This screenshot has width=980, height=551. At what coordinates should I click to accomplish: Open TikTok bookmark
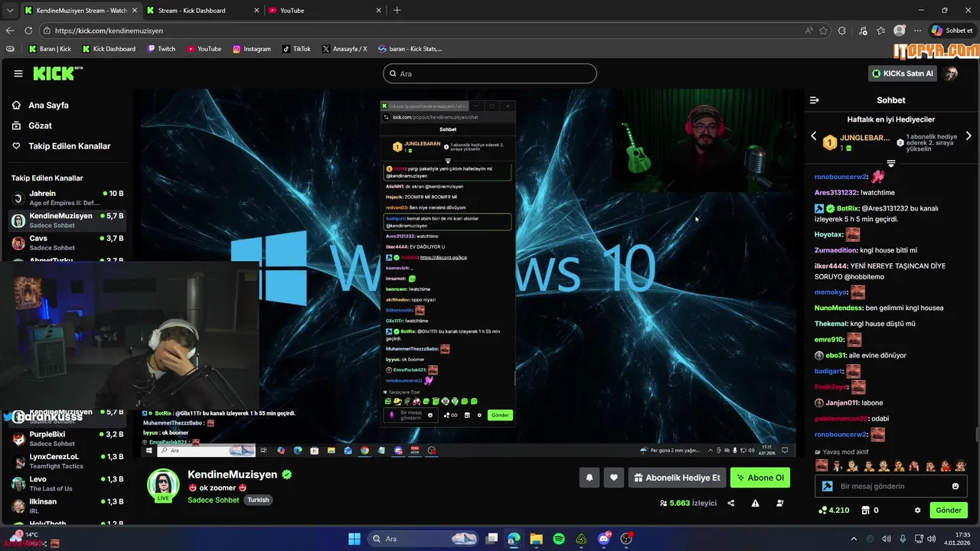296,49
